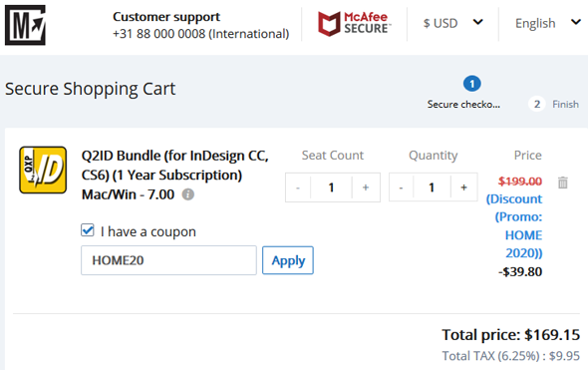
Task: Uncheck the I have a coupon checkbox
Action: click(88, 230)
